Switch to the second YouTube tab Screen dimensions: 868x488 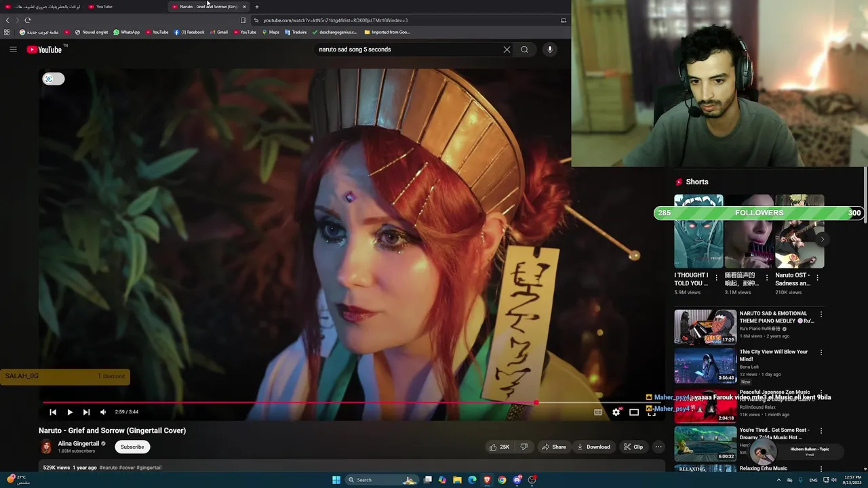point(125,7)
